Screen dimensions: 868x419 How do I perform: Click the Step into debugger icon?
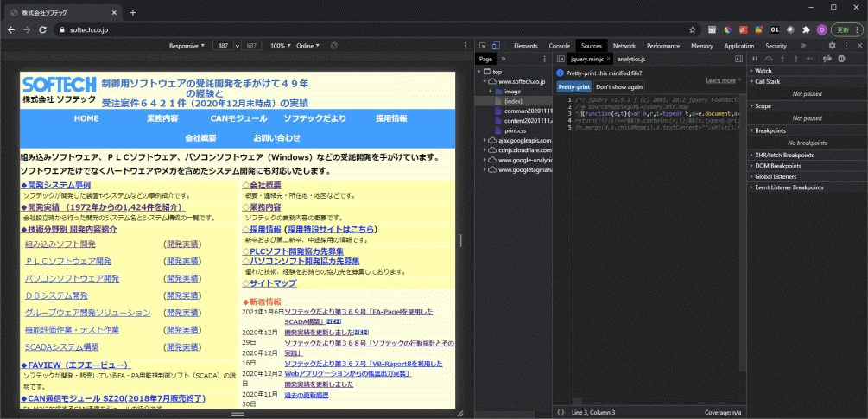click(x=782, y=59)
